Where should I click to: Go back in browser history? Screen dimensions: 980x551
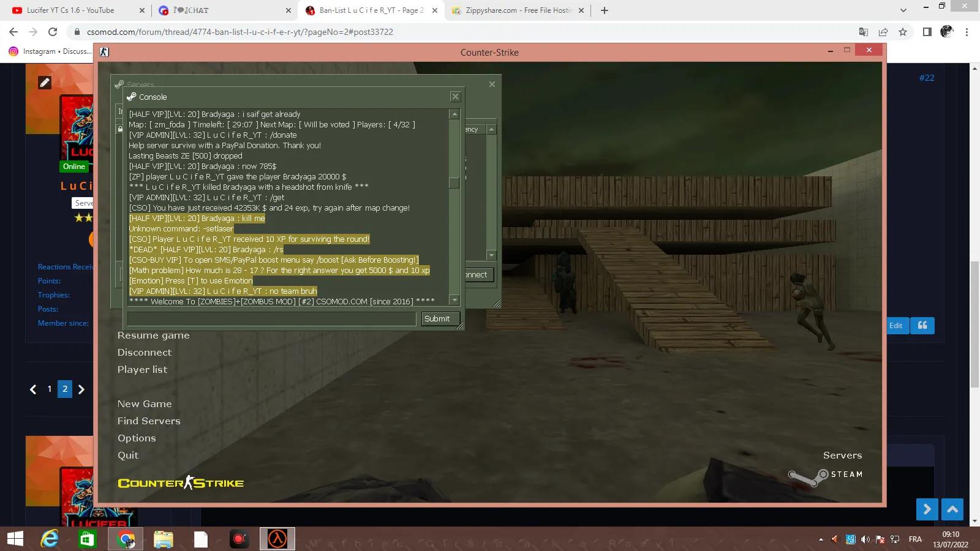click(x=13, y=32)
